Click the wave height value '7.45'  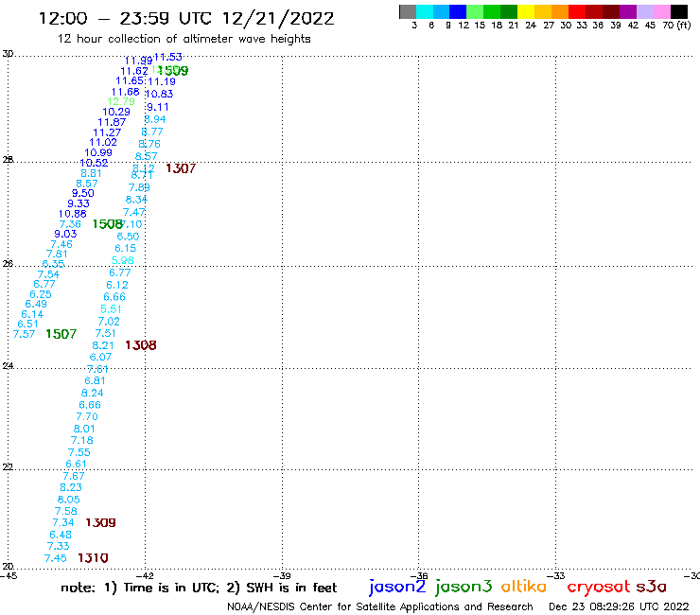click(x=56, y=558)
